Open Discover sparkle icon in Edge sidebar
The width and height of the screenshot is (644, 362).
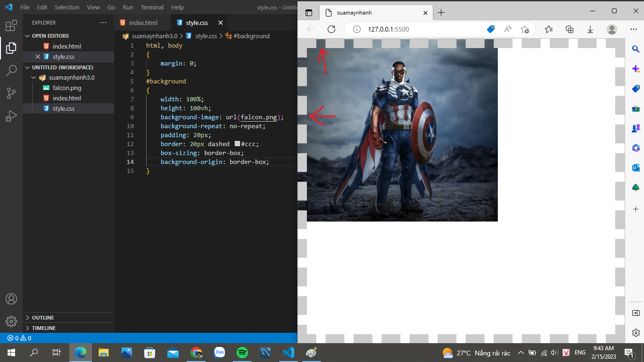(636, 69)
